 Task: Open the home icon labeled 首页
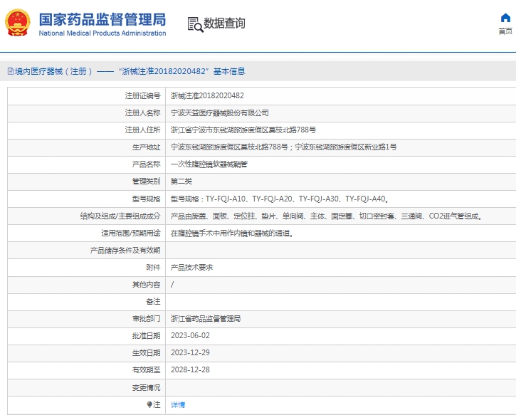pos(505,18)
